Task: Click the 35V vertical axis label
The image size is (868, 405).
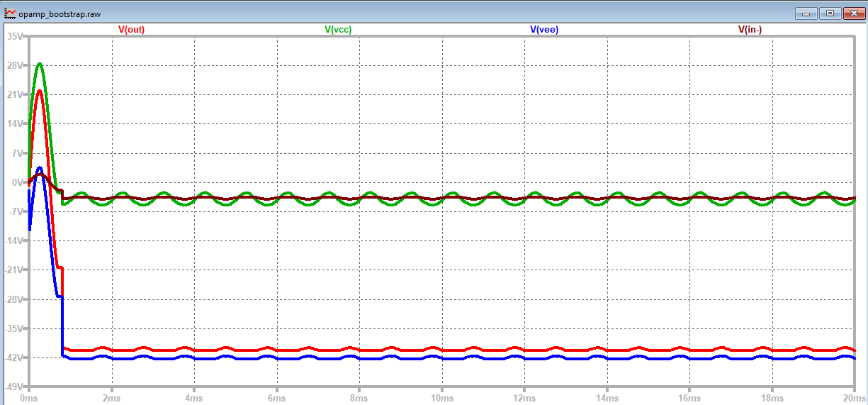Action: [15, 35]
